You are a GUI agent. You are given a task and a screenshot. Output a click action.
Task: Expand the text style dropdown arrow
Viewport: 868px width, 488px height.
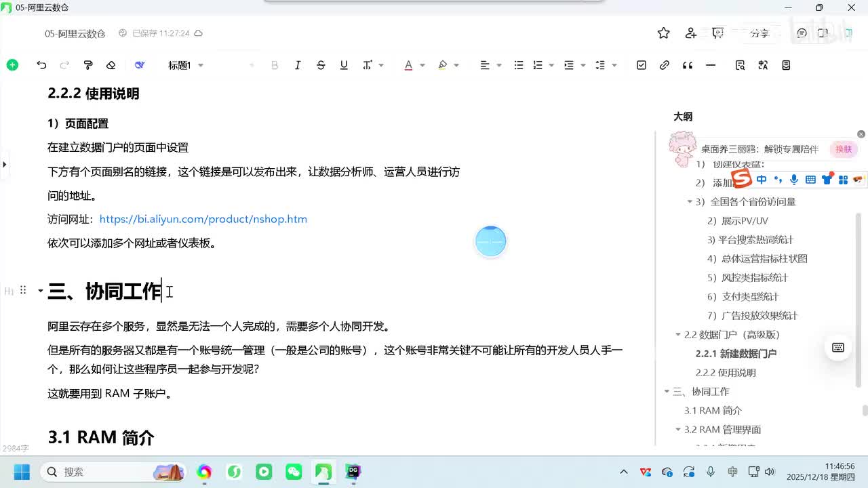point(381,65)
